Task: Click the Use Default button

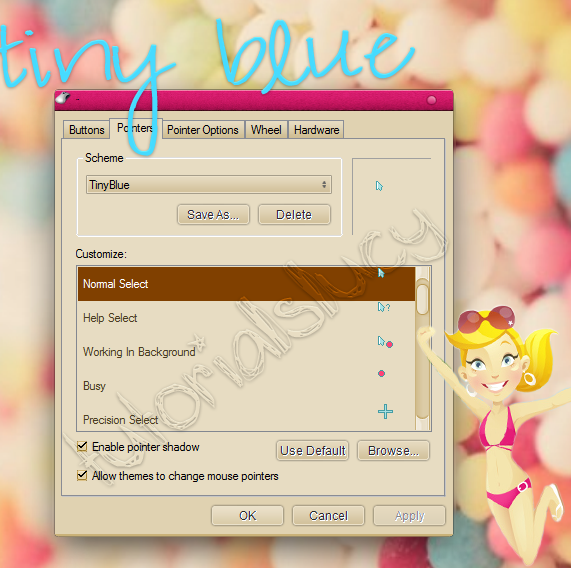Action: 312,451
